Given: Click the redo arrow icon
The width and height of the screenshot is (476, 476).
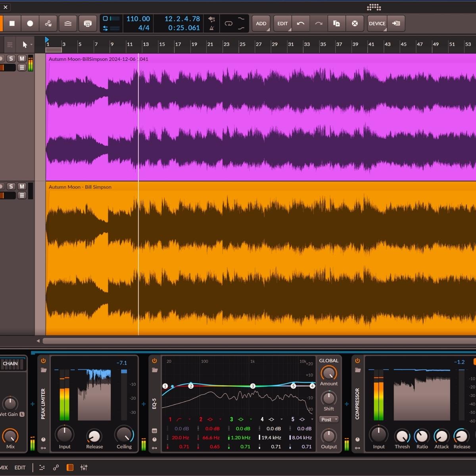Looking at the screenshot, I should click(x=319, y=23).
